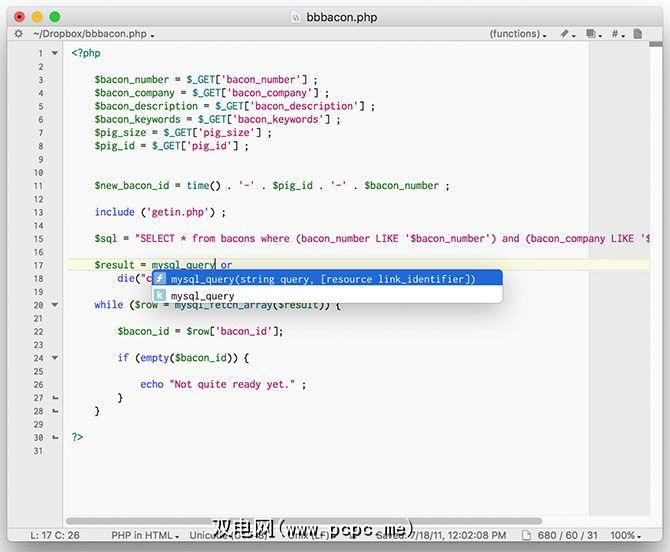This screenshot has width=670, height=552.
Task: Click the keyword 'k' icon in autocomplete list
Action: tap(159, 295)
